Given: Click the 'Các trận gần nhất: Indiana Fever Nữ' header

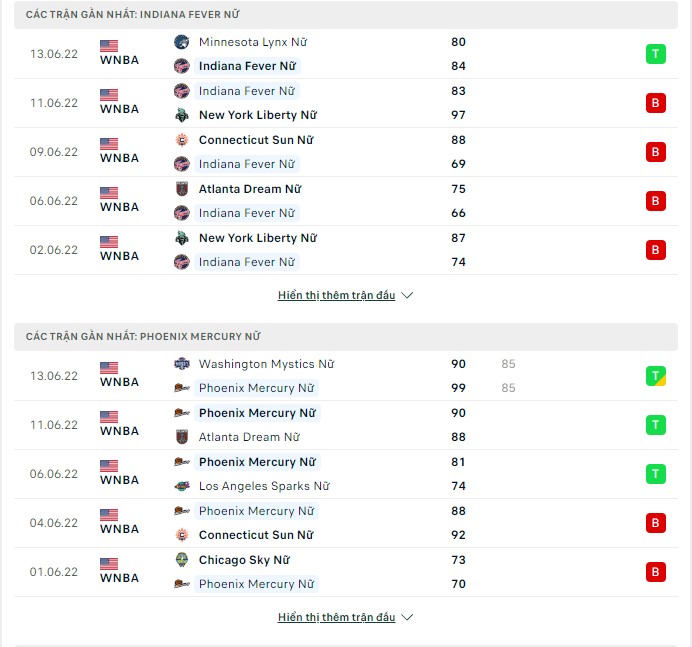Looking at the screenshot, I should point(346,15).
